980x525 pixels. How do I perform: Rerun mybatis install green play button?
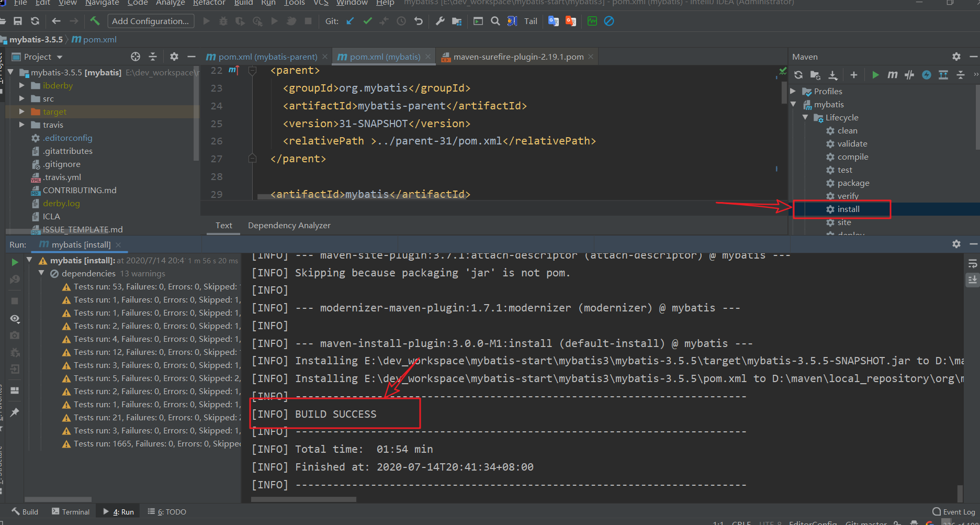(x=15, y=262)
